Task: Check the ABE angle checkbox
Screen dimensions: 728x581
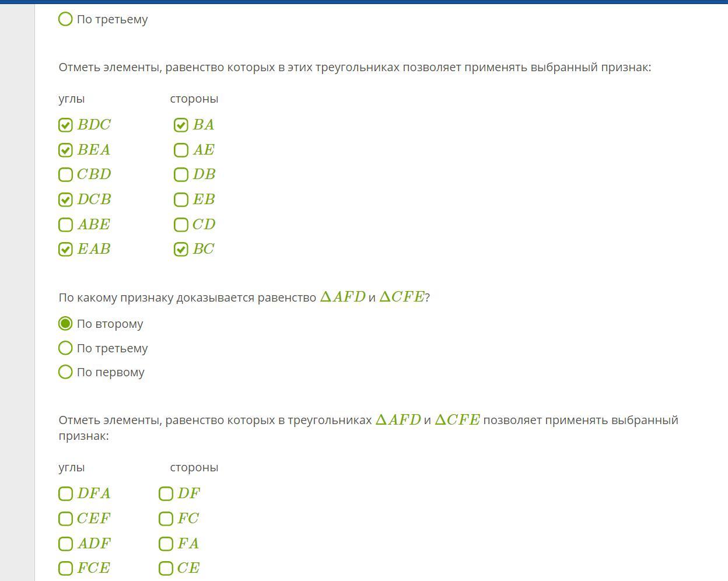Action: (x=66, y=225)
